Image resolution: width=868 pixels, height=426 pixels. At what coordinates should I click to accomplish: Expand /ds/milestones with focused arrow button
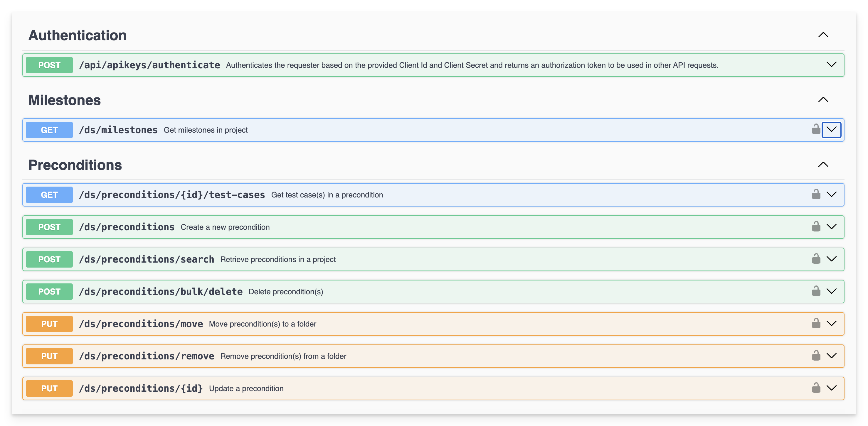coord(831,130)
